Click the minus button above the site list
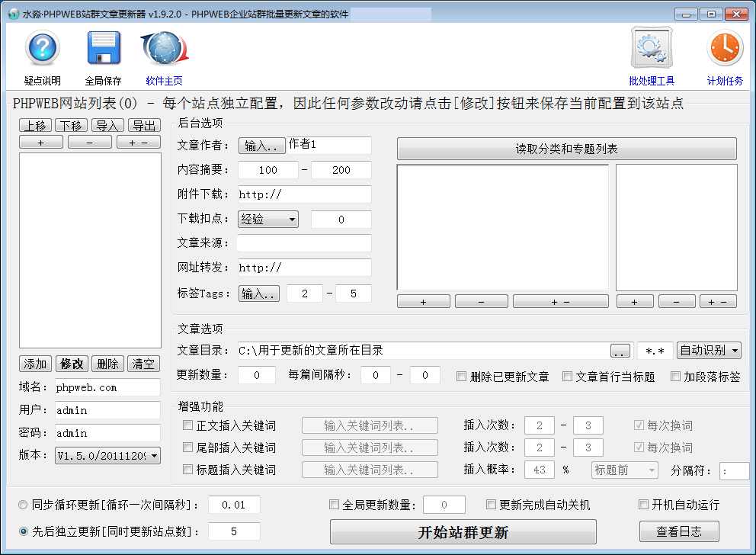Viewport: 756px width, 555px height. click(90, 143)
